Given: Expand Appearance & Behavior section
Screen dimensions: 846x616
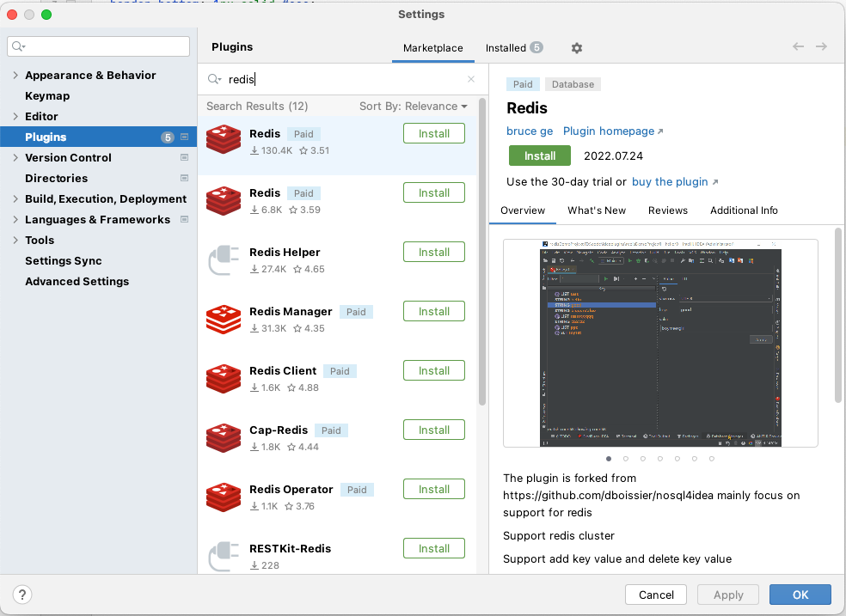Looking at the screenshot, I should click(15, 76).
